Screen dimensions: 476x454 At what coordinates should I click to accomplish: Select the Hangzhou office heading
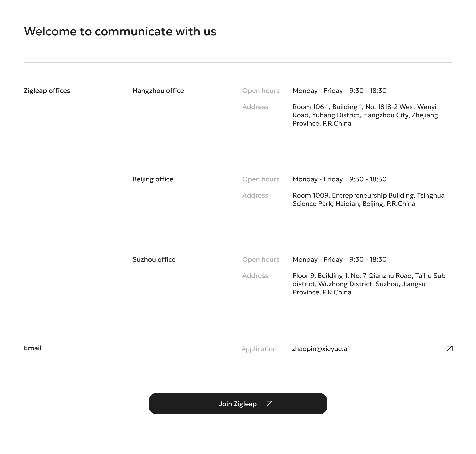tap(158, 91)
